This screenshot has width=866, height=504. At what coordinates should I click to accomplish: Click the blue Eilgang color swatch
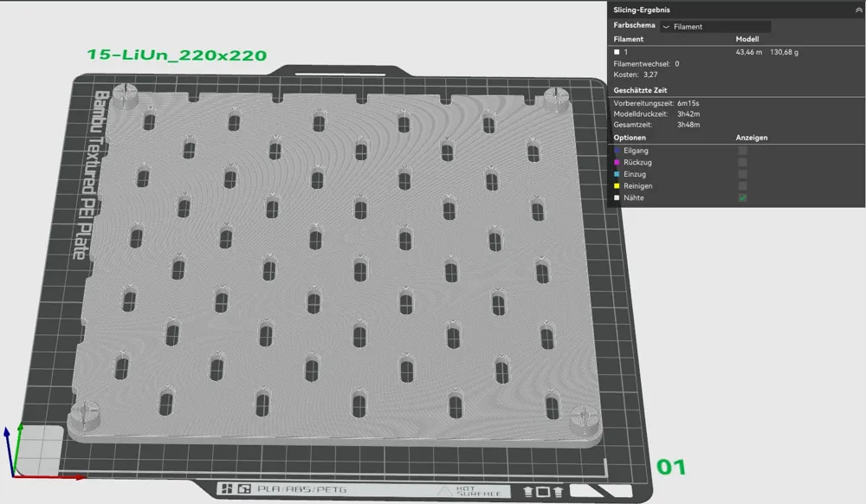coord(617,151)
